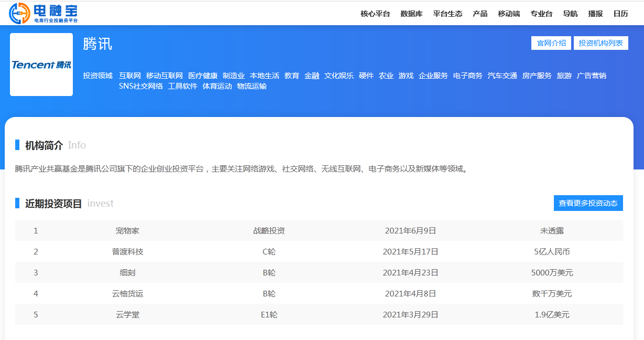Select the 汽车交通 field tag
The width and height of the screenshot is (644, 340).
(x=503, y=76)
